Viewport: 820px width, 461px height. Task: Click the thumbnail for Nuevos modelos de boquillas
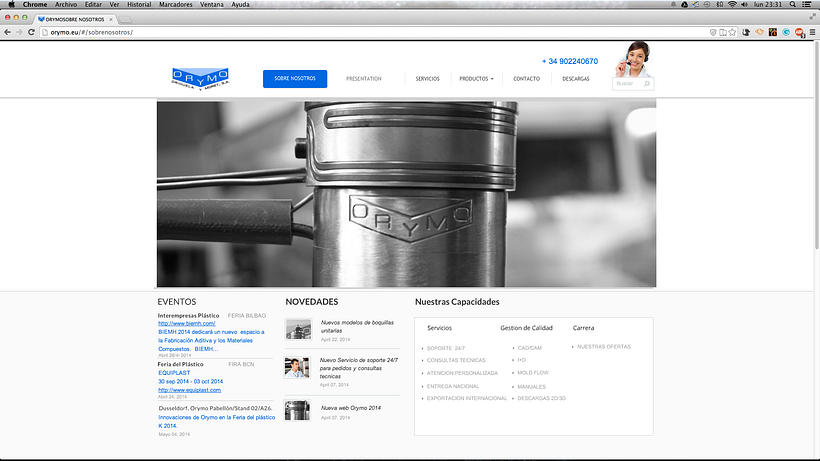pyautogui.click(x=299, y=329)
